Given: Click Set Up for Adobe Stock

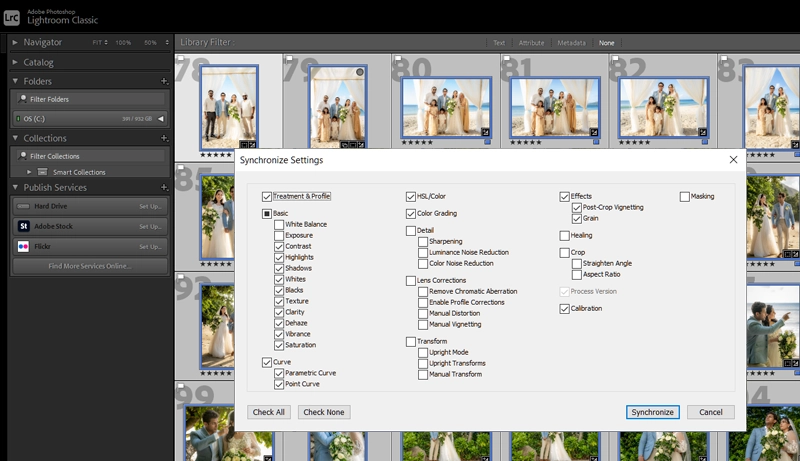Looking at the screenshot, I should [151, 226].
